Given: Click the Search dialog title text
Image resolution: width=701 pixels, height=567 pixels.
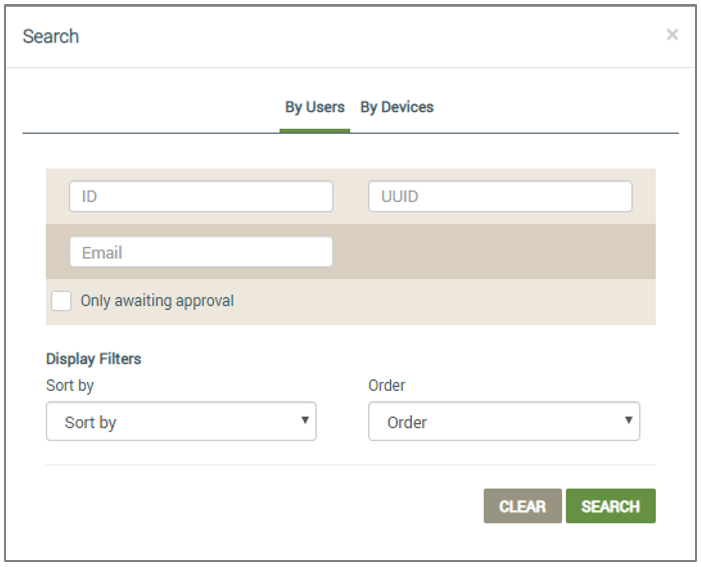Looking at the screenshot, I should 51,36.
